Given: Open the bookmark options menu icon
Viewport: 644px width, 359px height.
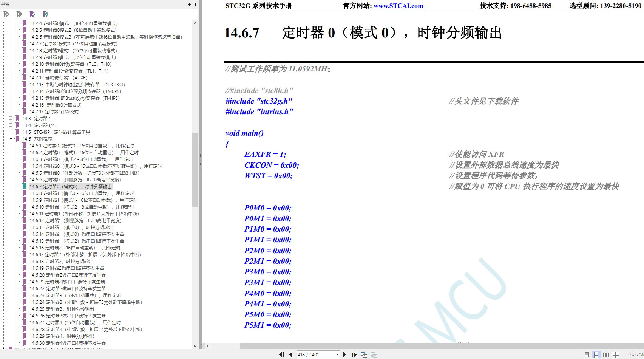Looking at the screenshot, I should pos(46,14).
